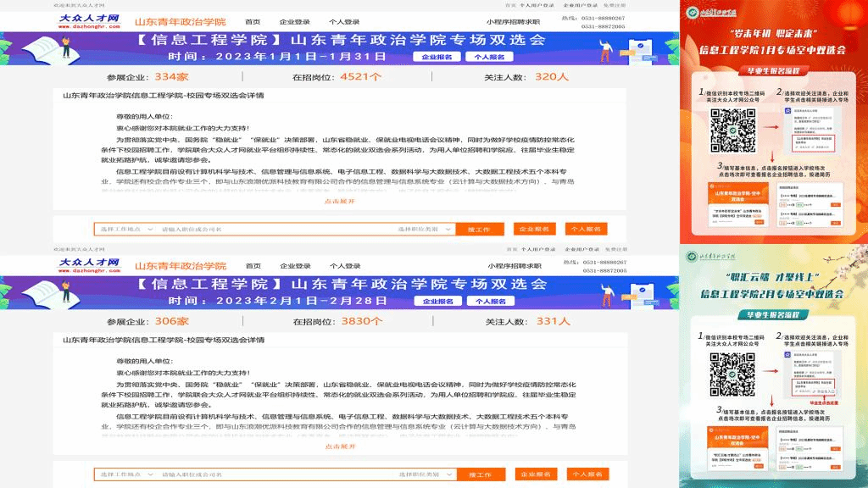868x488 pixels.
Task: Click 搜工作 button on February page
Action: tap(481, 474)
